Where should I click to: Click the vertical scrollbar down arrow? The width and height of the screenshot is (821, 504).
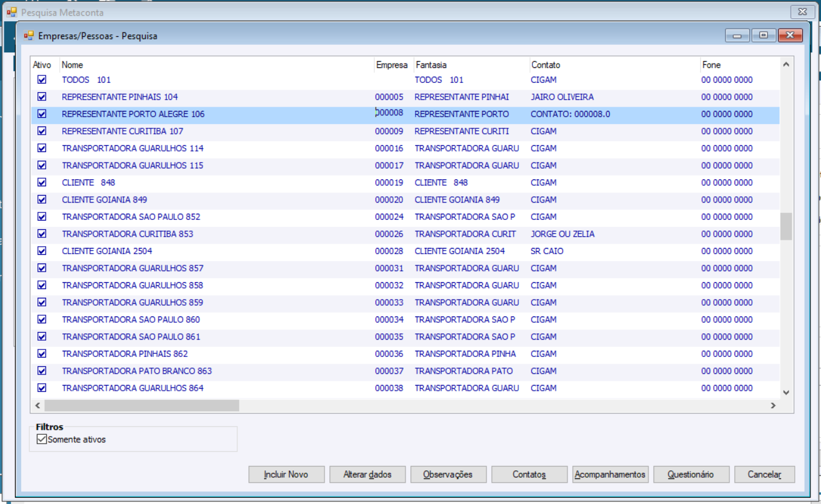pos(786,392)
